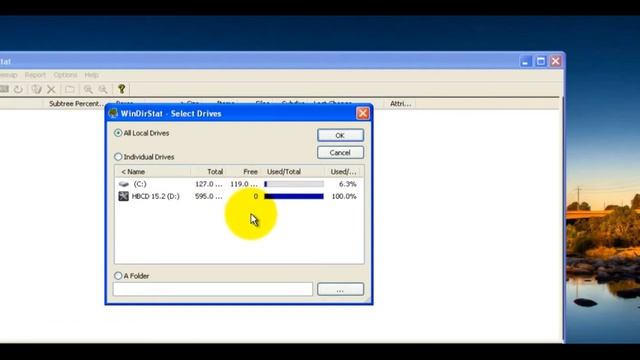Click the D: drive full usage bar
This screenshot has height=360, width=640.
pos(294,196)
